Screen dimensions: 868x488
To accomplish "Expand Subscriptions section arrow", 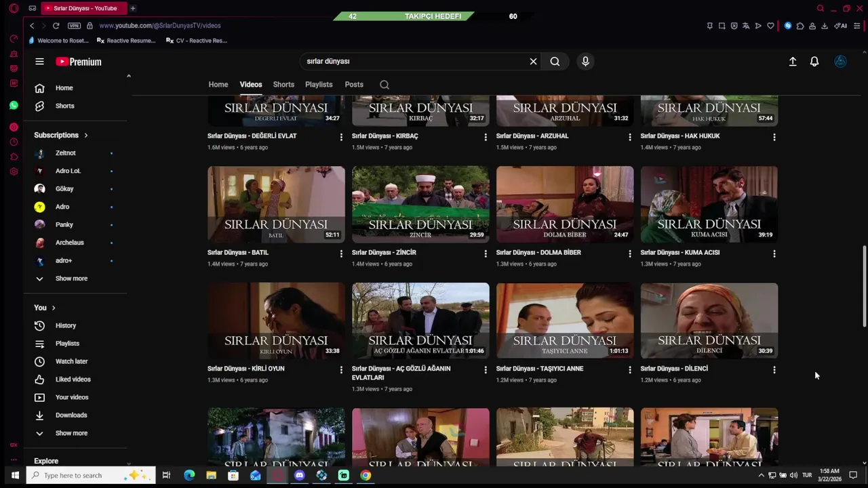I will [85, 136].
